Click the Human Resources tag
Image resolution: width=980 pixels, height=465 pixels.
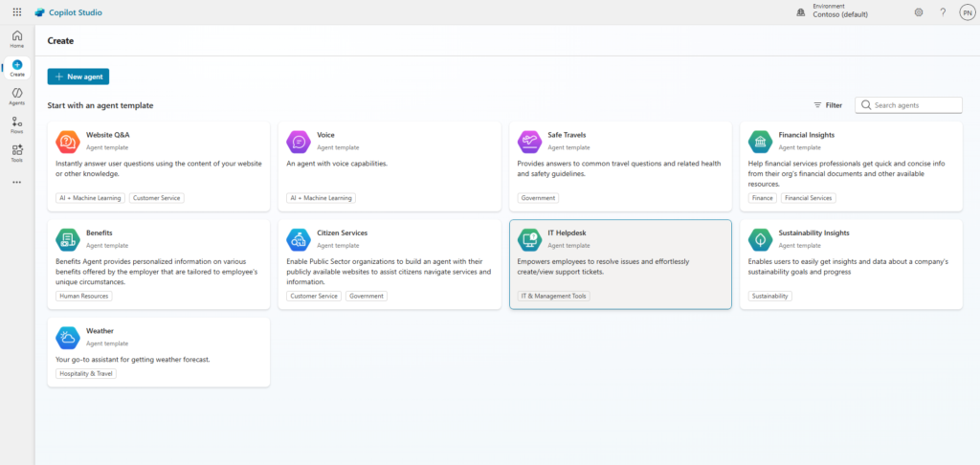click(x=84, y=296)
